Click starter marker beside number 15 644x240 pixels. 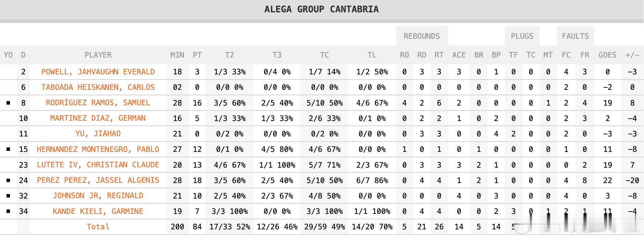8,149
